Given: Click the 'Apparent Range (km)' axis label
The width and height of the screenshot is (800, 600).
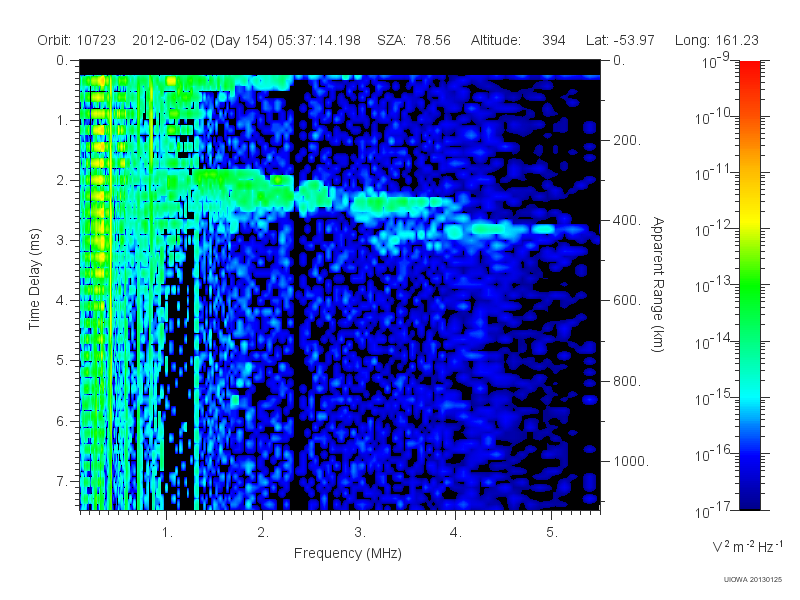Looking at the screenshot, I should point(658,284).
